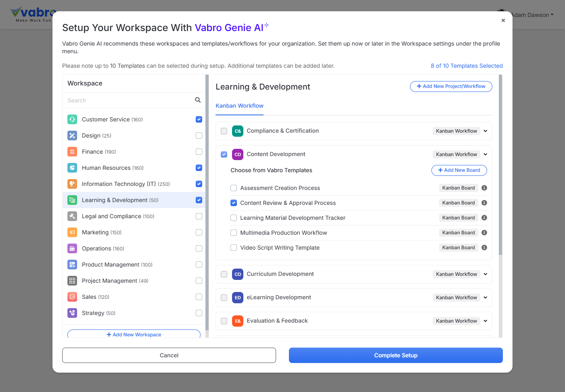Check Multimedia Production Workflow template
565x392 pixels.
234,233
